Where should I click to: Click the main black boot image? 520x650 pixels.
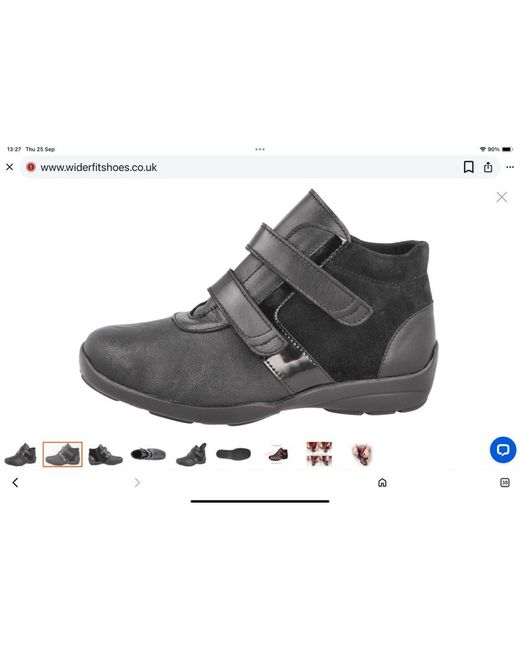point(259,308)
